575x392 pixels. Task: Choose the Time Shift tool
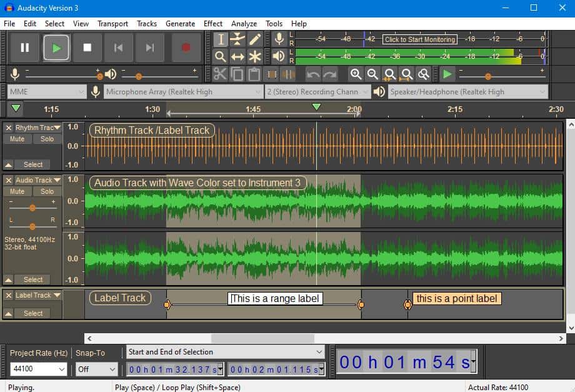(237, 57)
